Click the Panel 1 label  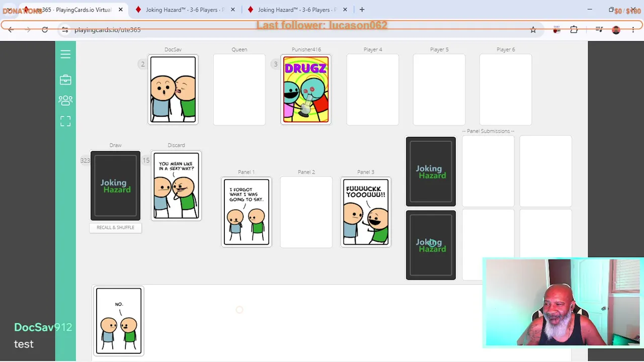point(247,172)
